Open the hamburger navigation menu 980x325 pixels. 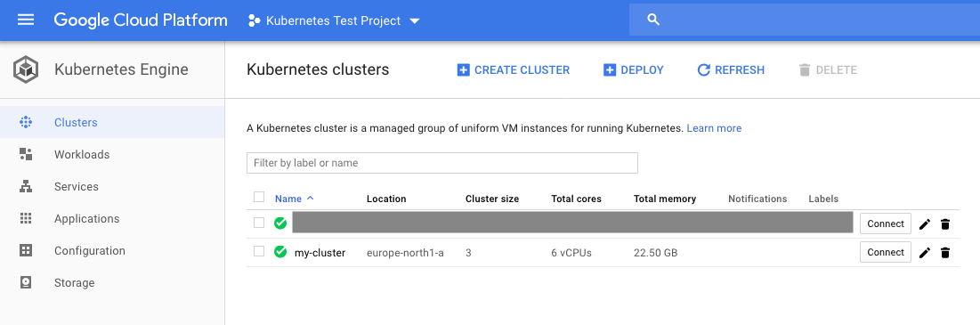pos(26,20)
